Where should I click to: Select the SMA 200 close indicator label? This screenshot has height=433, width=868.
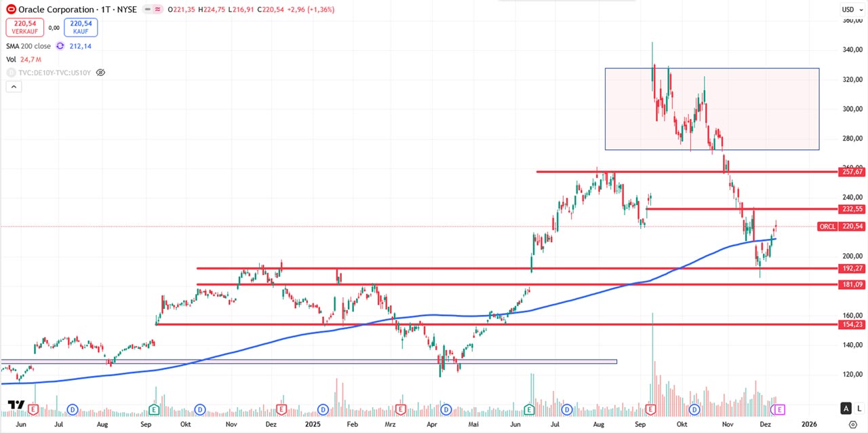pos(28,46)
